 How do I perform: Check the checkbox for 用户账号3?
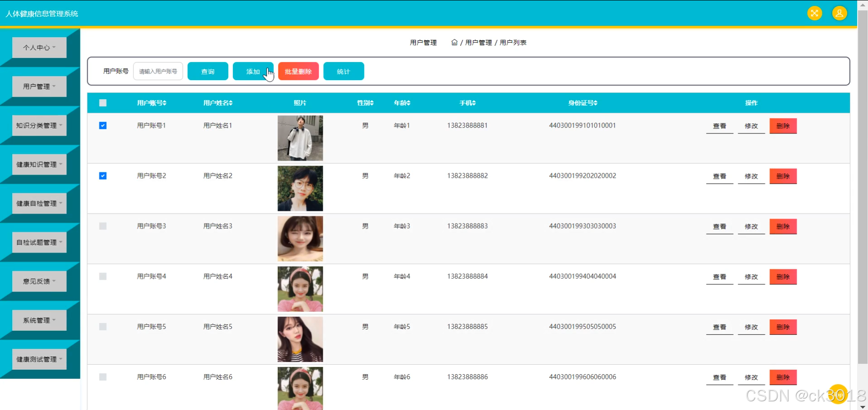[x=103, y=226]
